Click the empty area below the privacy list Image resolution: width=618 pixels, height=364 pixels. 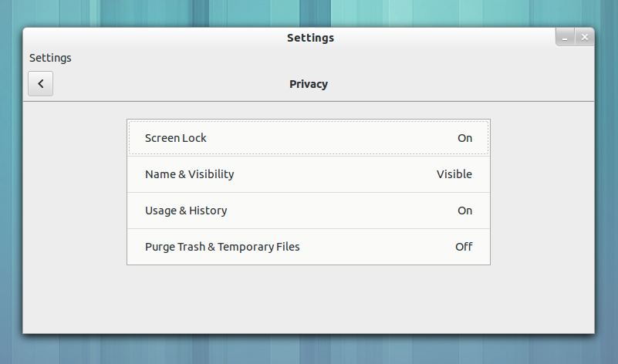(x=309, y=299)
